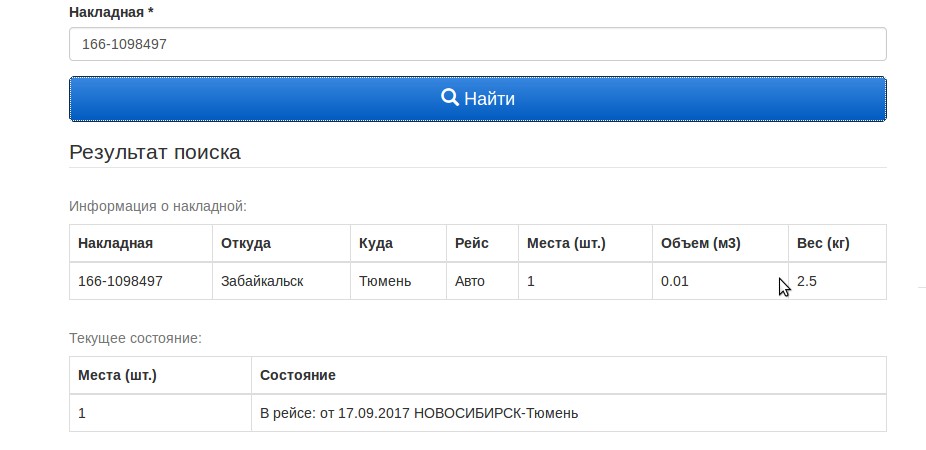Click the Вес (кг) column header

823,243
